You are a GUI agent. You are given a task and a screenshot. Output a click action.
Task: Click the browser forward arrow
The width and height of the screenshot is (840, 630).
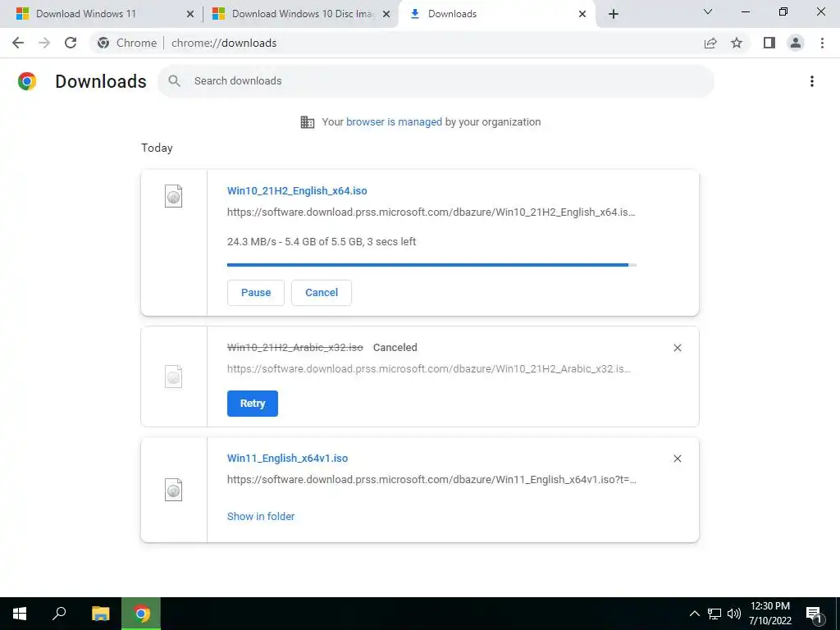coord(44,43)
